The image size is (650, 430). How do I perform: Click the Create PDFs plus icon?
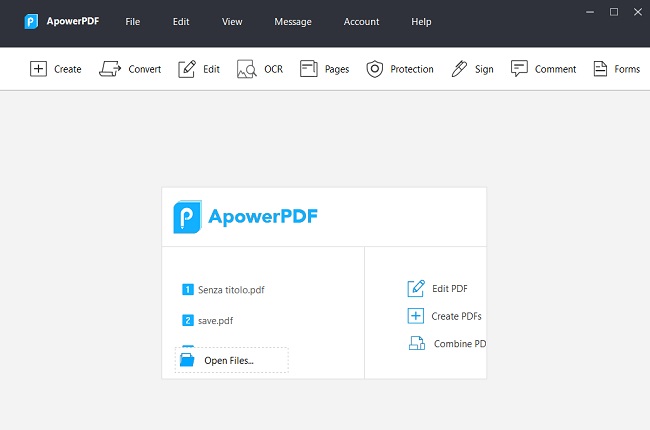point(416,316)
